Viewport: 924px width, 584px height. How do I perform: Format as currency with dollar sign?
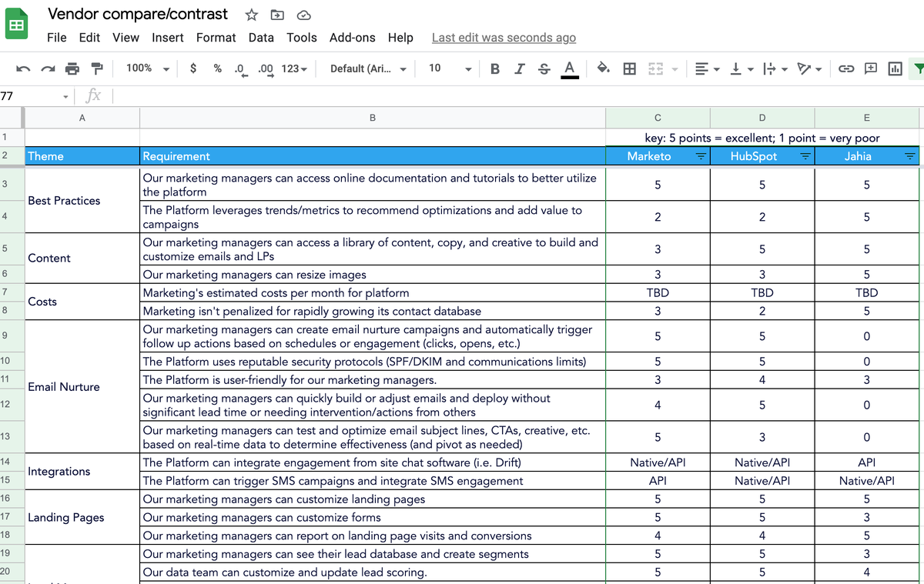[193, 68]
